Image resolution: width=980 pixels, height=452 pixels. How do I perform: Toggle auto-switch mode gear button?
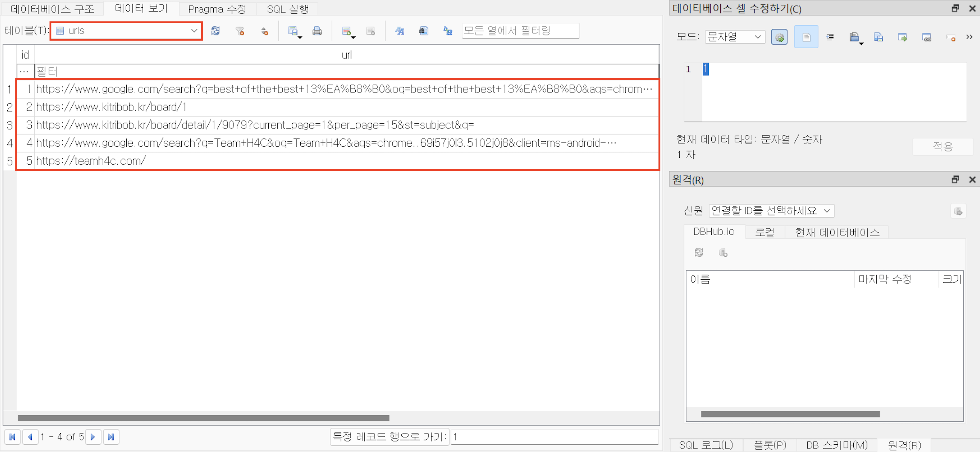click(x=779, y=37)
